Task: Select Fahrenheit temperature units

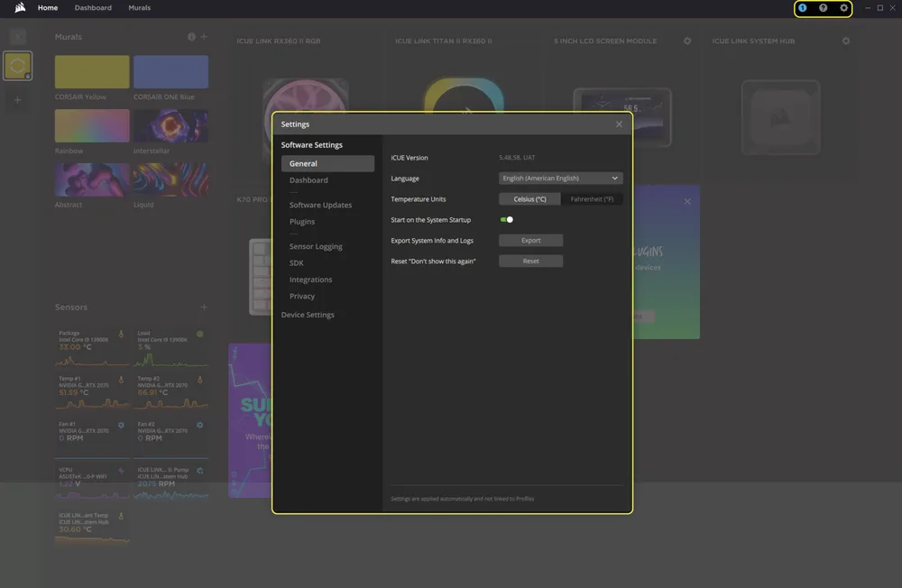Action: point(592,199)
